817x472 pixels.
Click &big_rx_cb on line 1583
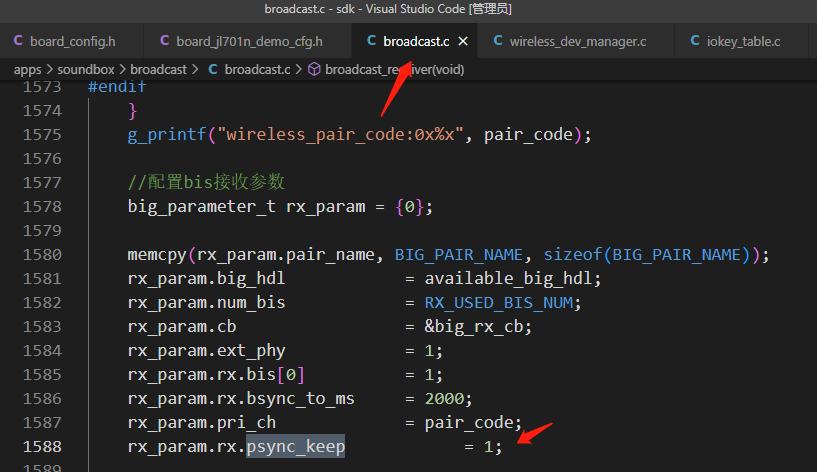pos(473,327)
